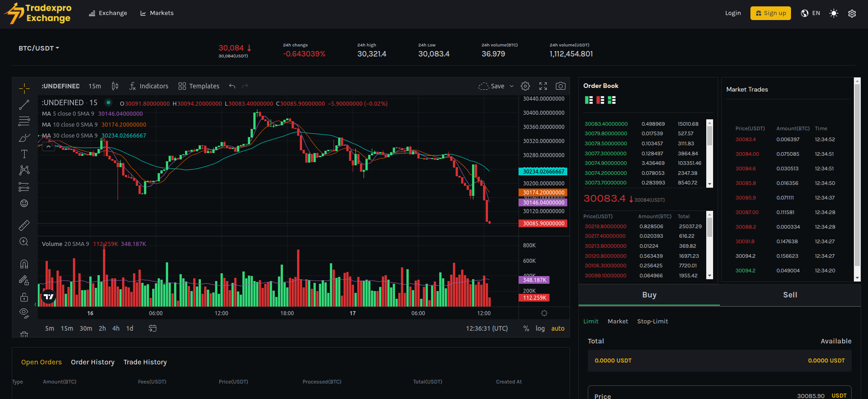Image resolution: width=868 pixels, height=399 pixels.
Task: Toggle light/dark theme sun icon
Action: [833, 13]
